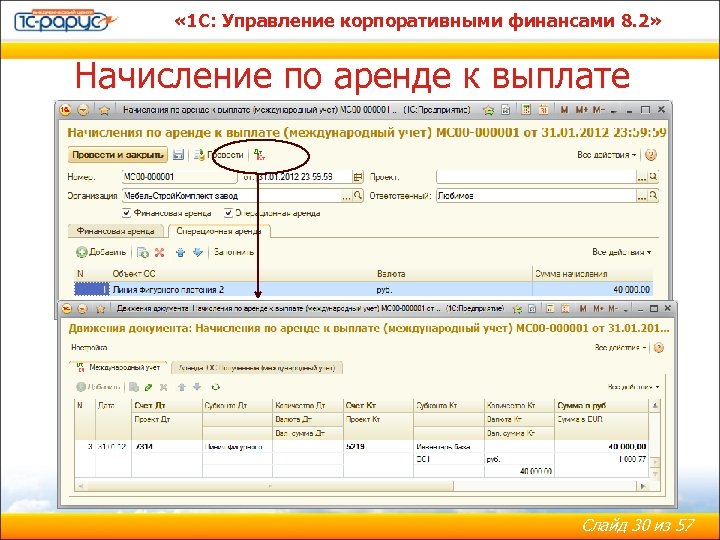Move row up with blue up arrow

[x=180, y=252]
